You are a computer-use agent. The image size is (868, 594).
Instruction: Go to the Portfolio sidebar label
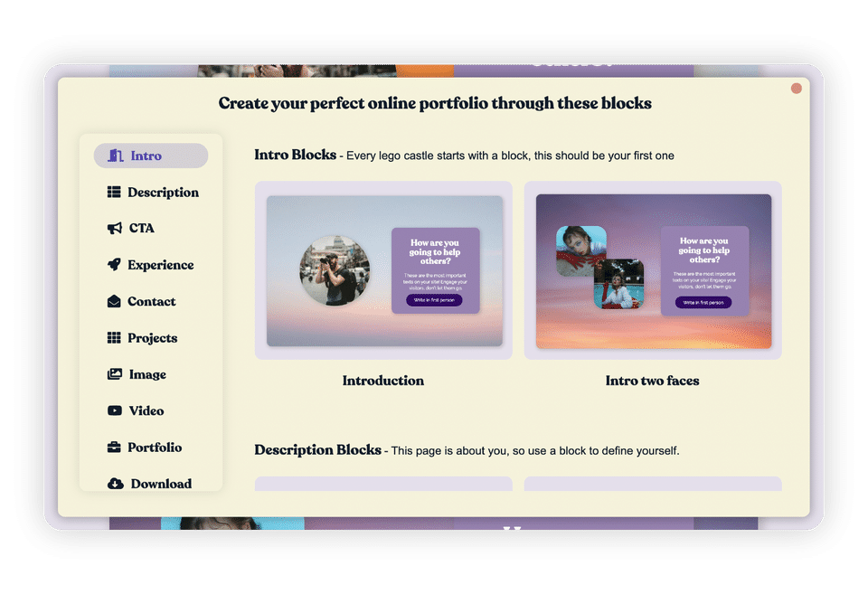155,448
